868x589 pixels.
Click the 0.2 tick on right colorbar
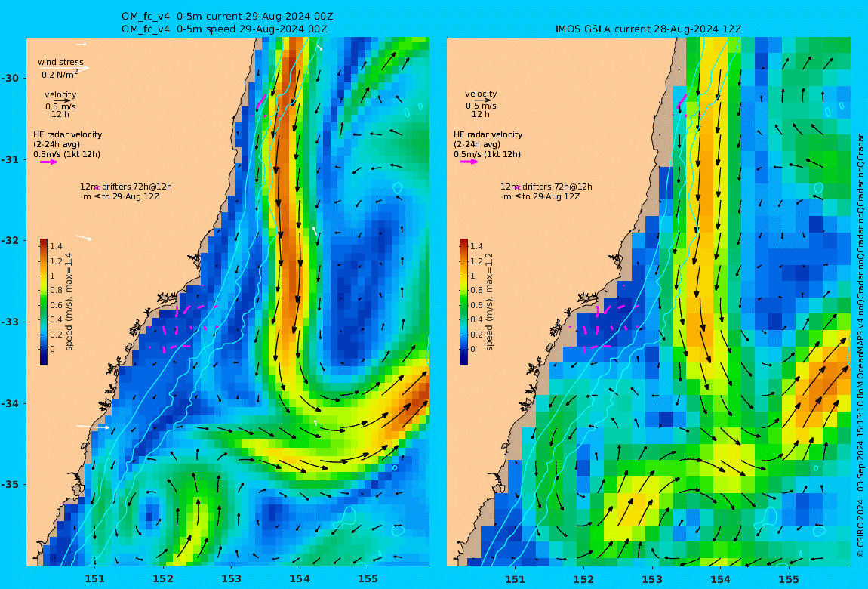pyautogui.click(x=476, y=335)
